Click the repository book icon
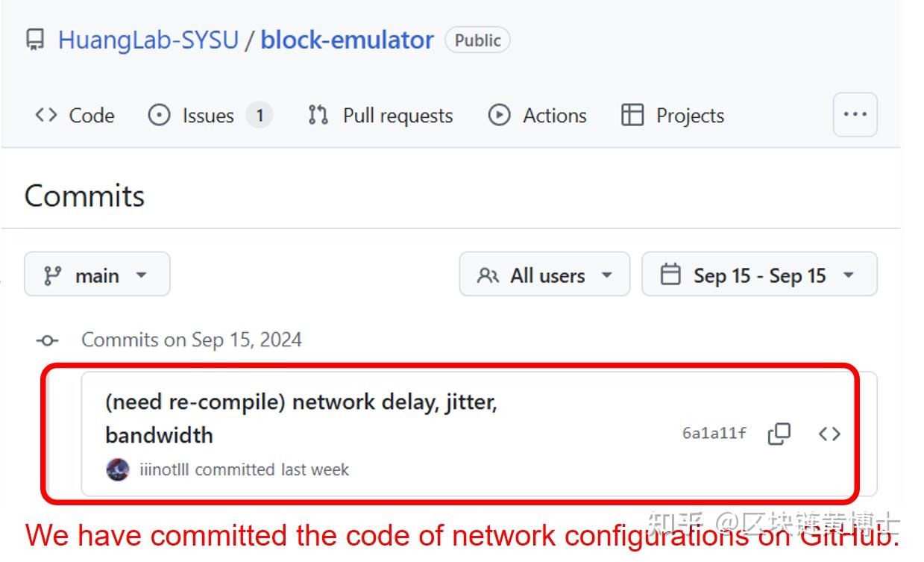Viewport: 924px width, 562px height. (x=35, y=40)
